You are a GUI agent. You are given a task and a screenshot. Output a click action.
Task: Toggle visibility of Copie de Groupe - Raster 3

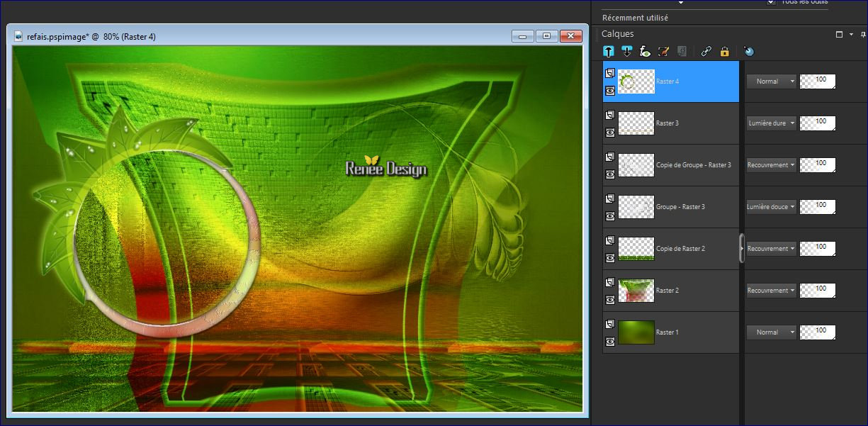609,174
